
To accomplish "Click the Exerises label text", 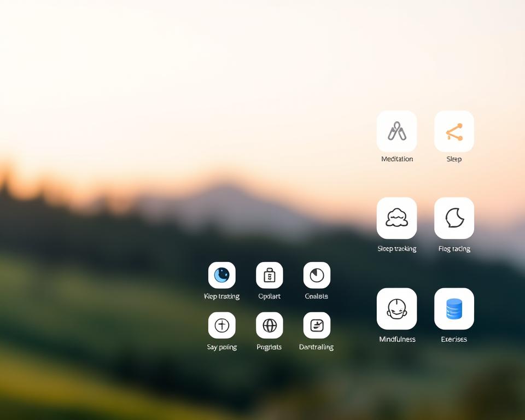I will (454, 339).
